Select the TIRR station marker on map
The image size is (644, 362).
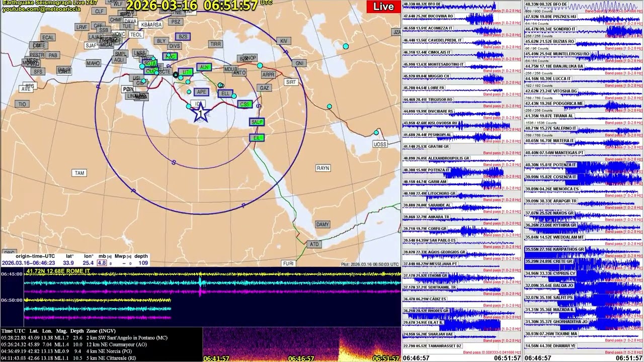[215, 44]
